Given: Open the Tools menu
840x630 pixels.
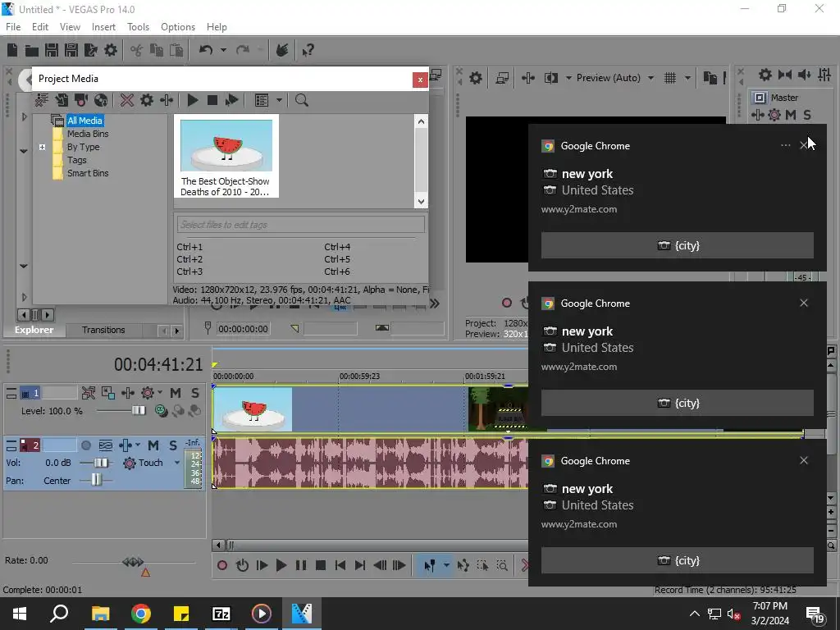Looking at the screenshot, I should (138, 27).
